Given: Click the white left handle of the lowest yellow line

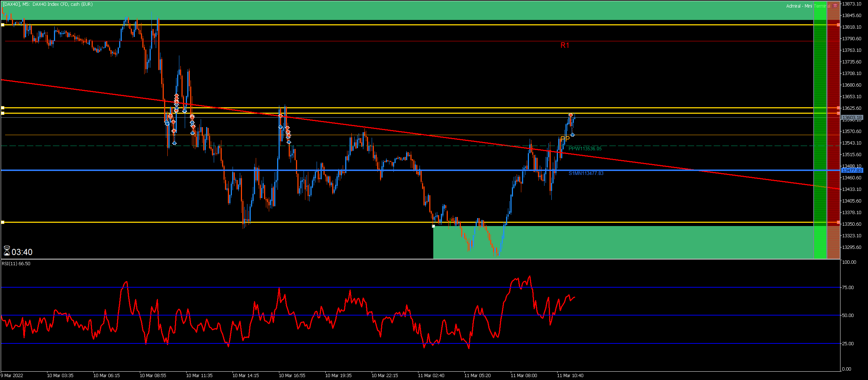Looking at the screenshot, I should pyautogui.click(x=3, y=222).
